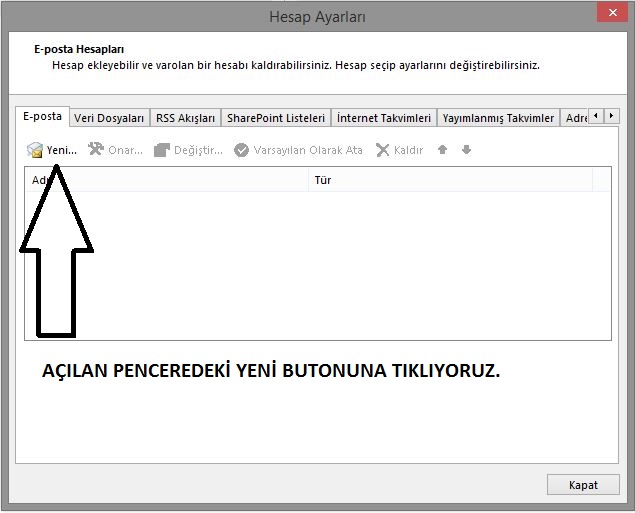Go to SharePoint Listeleri tab
The height and width of the screenshot is (513, 635).
(x=276, y=118)
